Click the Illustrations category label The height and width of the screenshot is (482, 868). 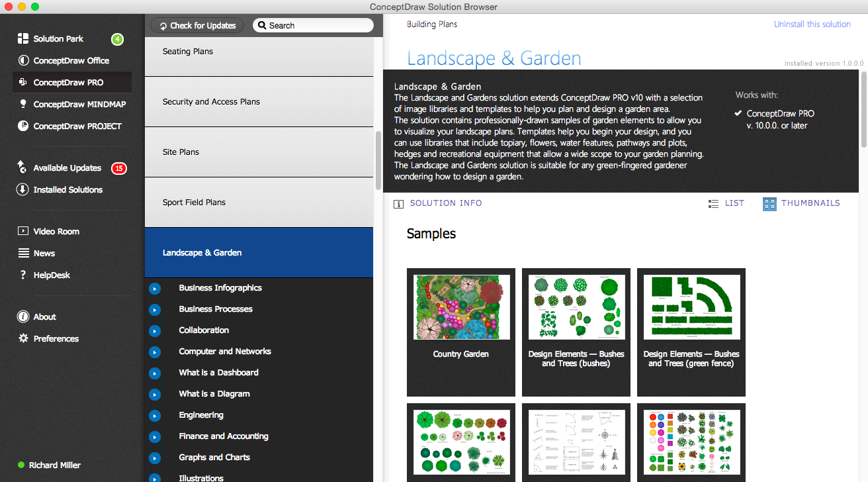point(201,478)
